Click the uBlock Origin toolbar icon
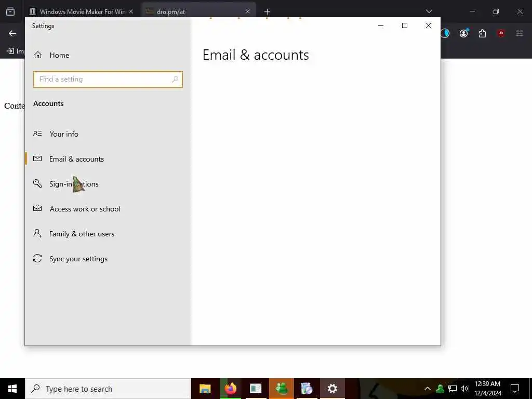The width and height of the screenshot is (532, 399). (x=501, y=33)
